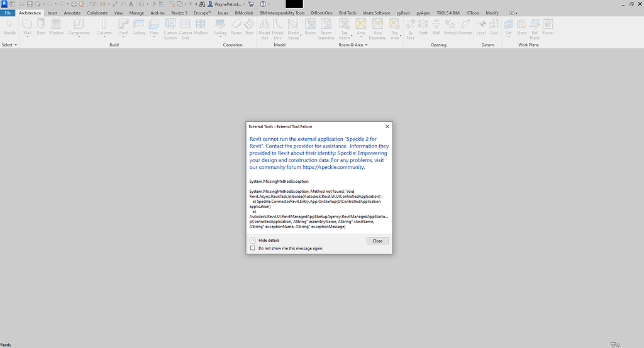Select the Railing tool
The height and width of the screenshot is (348, 644).
(x=220, y=28)
